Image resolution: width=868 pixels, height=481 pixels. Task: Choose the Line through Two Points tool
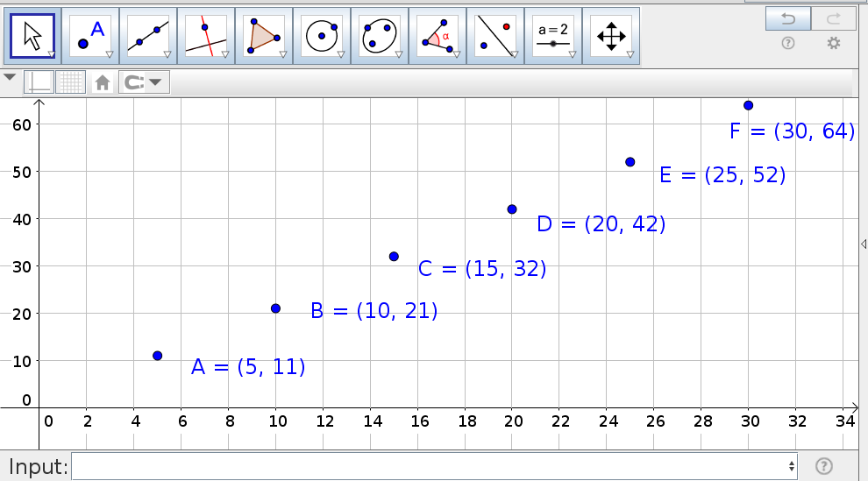pyautogui.click(x=147, y=36)
